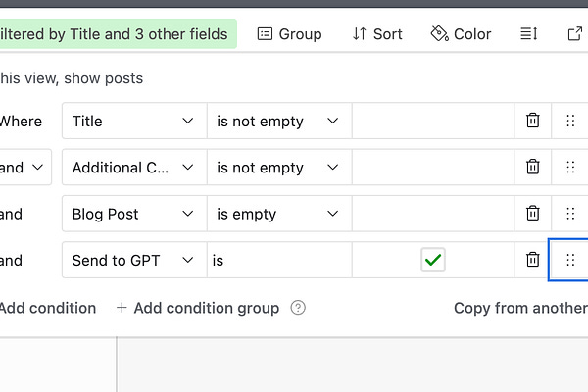Open the Send to GPT field dropdown
588x392 pixels.
[134, 260]
